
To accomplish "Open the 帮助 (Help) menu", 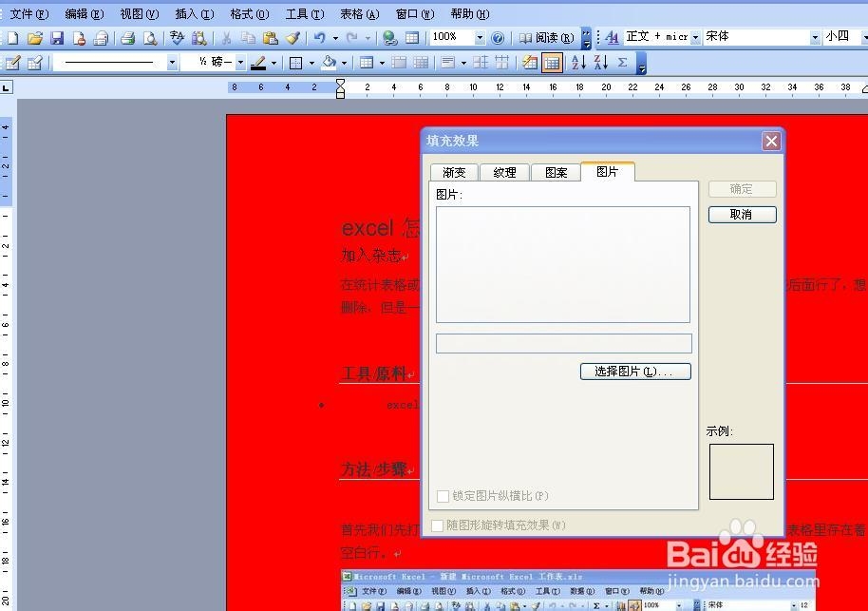I will coord(470,14).
